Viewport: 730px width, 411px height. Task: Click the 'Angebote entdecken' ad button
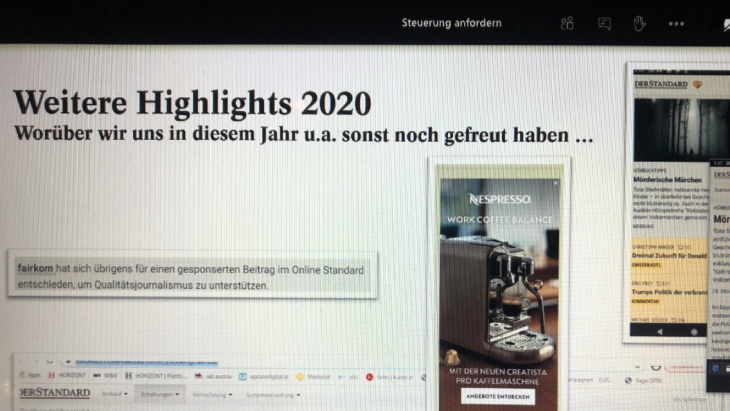[499, 396]
